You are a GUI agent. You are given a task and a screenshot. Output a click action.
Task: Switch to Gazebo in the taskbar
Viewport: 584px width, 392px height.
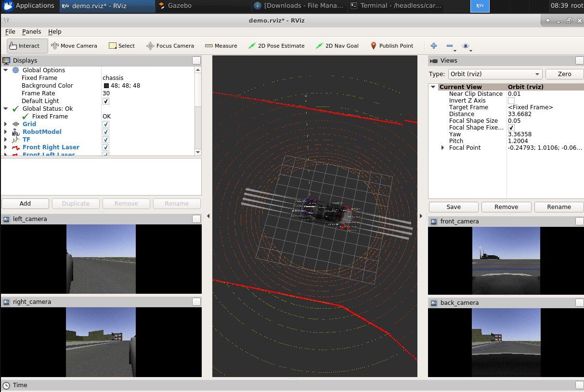click(x=180, y=6)
